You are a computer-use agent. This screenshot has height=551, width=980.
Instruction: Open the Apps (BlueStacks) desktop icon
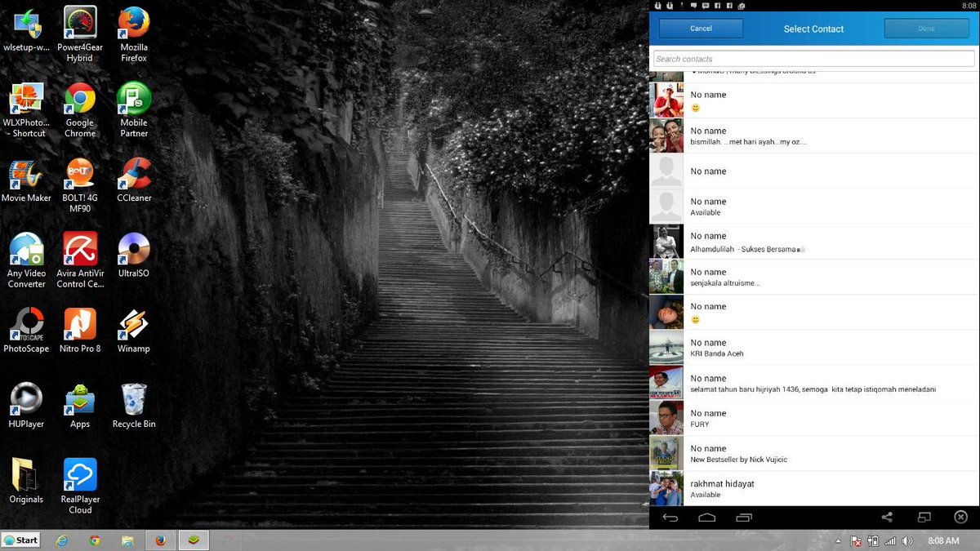pos(80,405)
